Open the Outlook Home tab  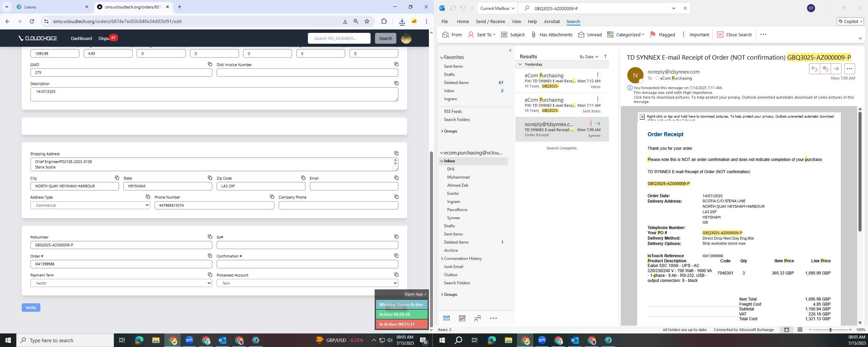[x=462, y=21]
